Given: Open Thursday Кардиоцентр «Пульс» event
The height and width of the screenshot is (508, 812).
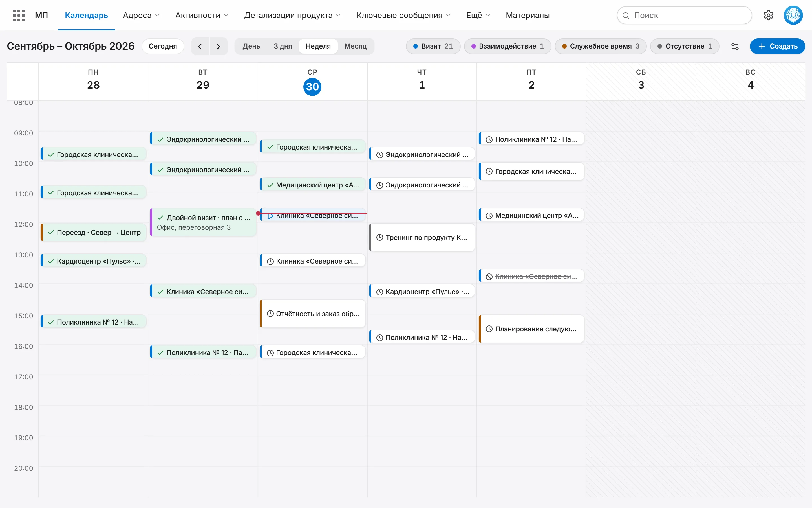Looking at the screenshot, I should point(422,292).
